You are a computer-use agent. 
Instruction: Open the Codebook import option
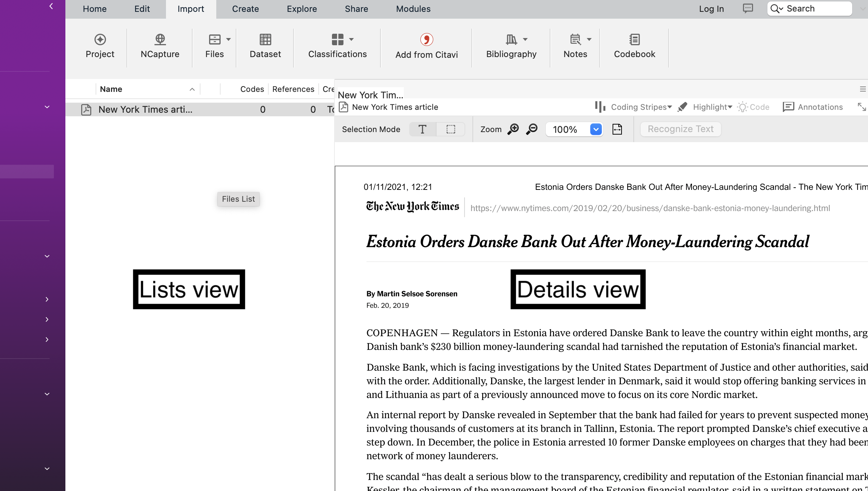tap(634, 39)
